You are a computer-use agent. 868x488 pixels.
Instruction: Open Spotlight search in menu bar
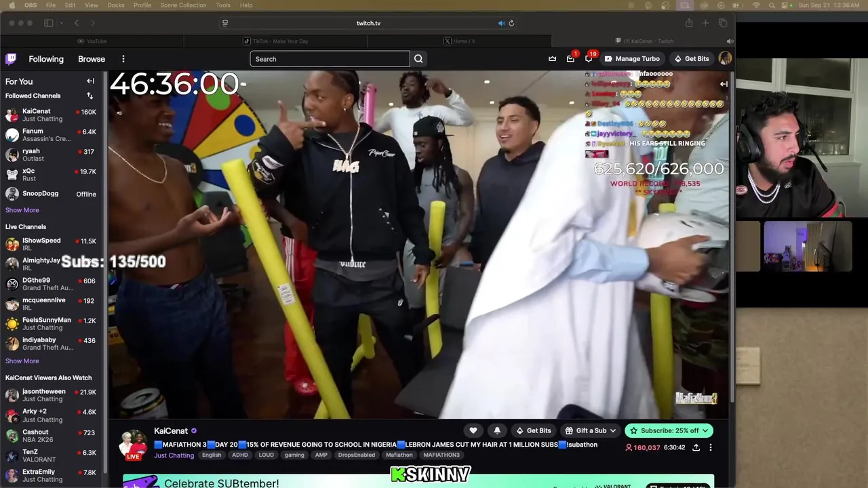point(772,5)
